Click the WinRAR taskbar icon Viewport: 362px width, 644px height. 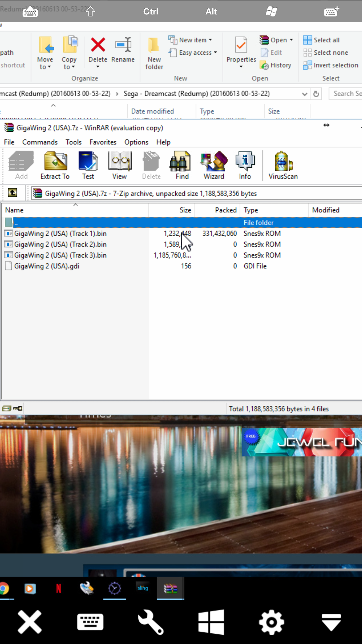click(170, 588)
